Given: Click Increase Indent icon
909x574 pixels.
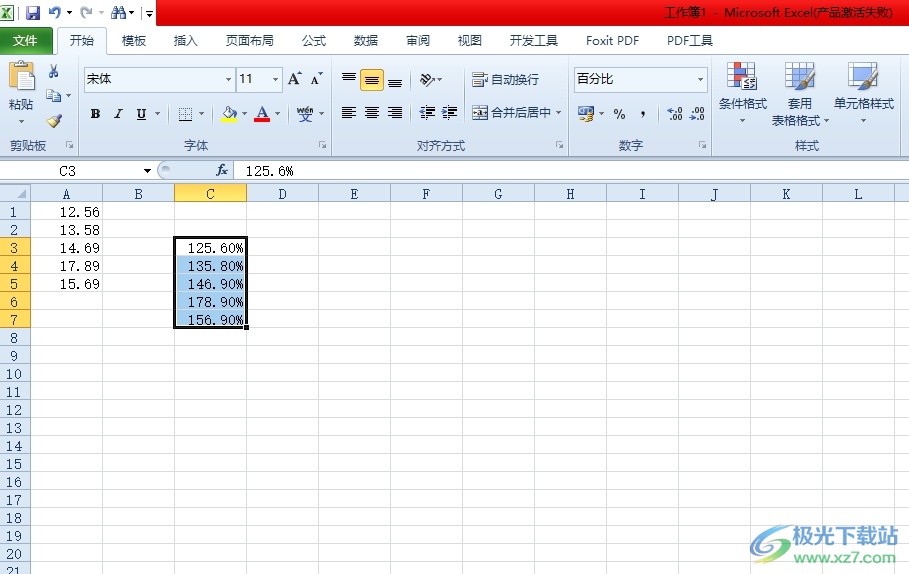Looking at the screenshot, I should point(449,112).
